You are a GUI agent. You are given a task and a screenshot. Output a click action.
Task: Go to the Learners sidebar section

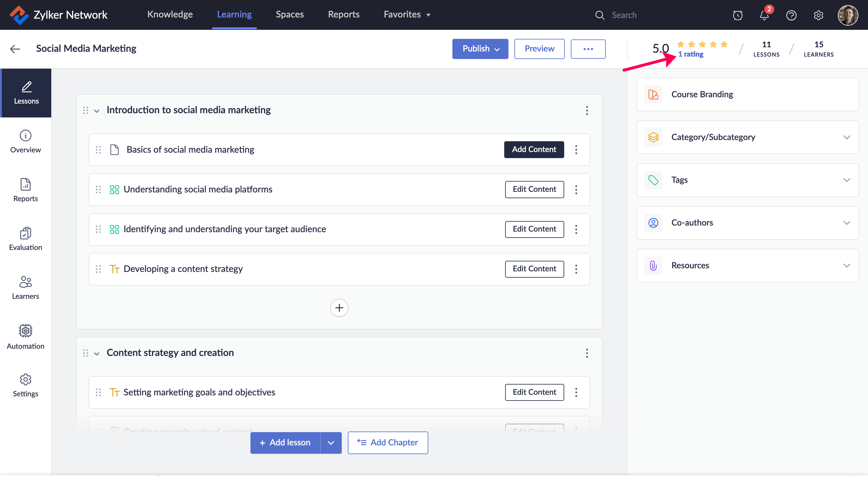[25, 288]
